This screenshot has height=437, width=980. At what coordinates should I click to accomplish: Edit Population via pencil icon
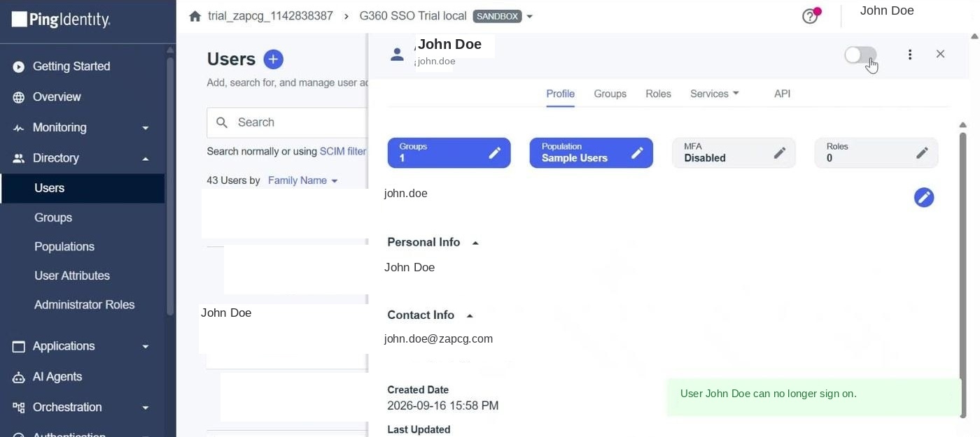click(x=637, y=153)
